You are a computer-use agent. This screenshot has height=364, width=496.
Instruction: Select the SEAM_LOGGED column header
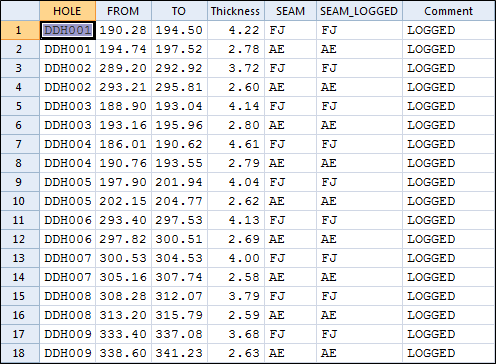359,11
